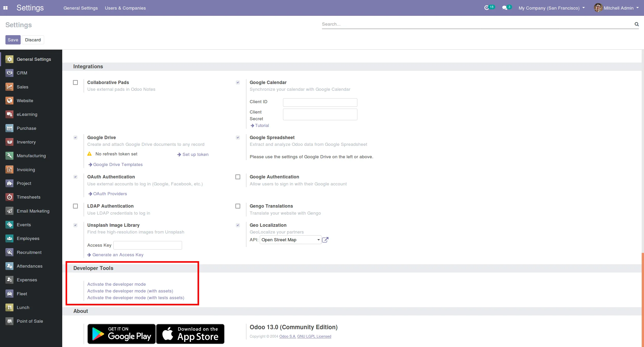Open the conversations chat bubble icon
The width and height of the screenshot is (644, 347).
(505, 8)
